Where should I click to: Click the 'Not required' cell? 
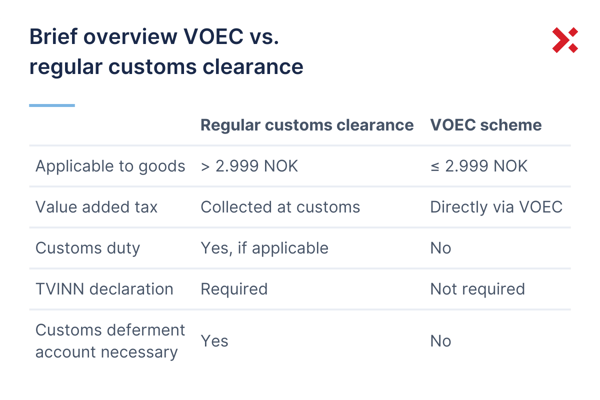pos(477,289)
